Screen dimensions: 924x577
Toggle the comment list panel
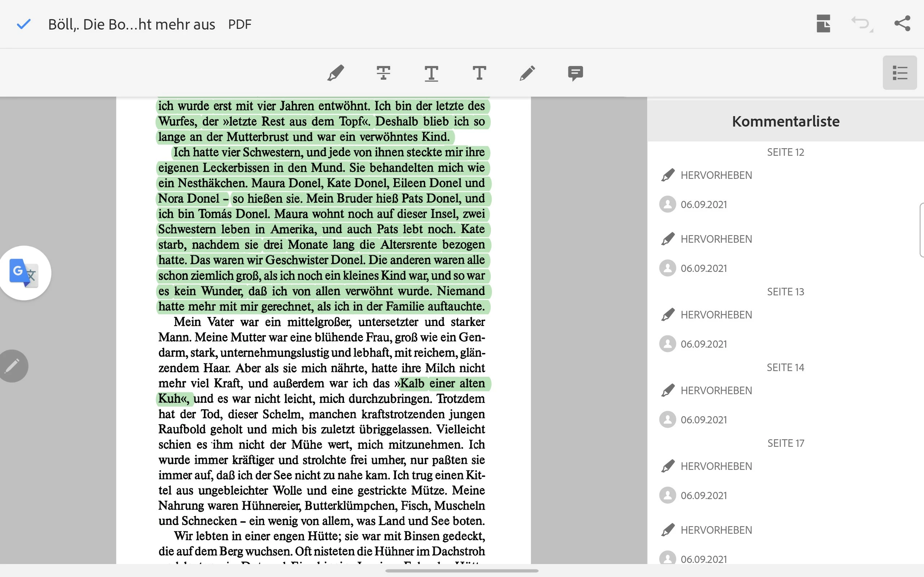pyautogui.click(x=899, y=72)
